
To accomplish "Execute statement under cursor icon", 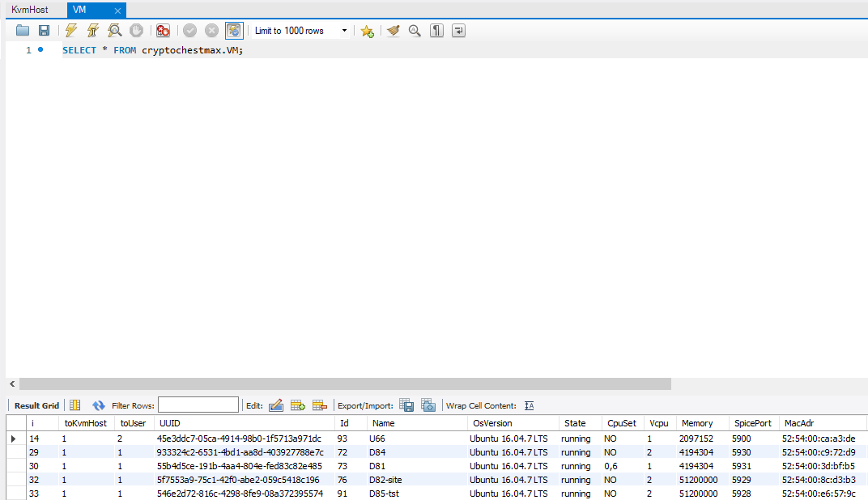I will [92, 31].
